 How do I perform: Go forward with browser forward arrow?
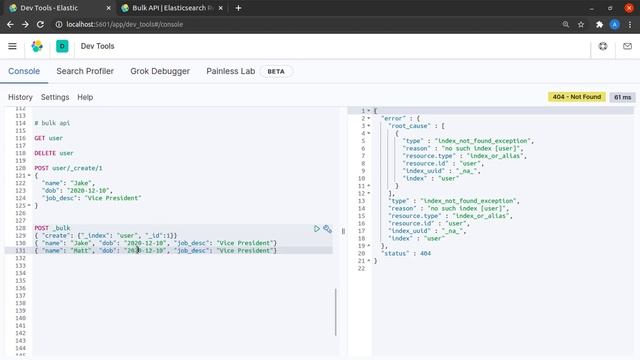[x=25, y=24]
